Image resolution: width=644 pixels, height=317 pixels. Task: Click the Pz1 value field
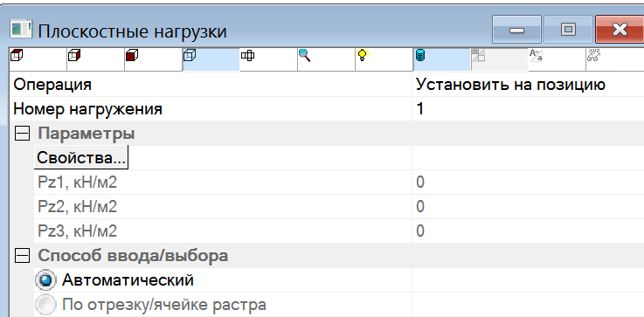click(x=528, y=183)
